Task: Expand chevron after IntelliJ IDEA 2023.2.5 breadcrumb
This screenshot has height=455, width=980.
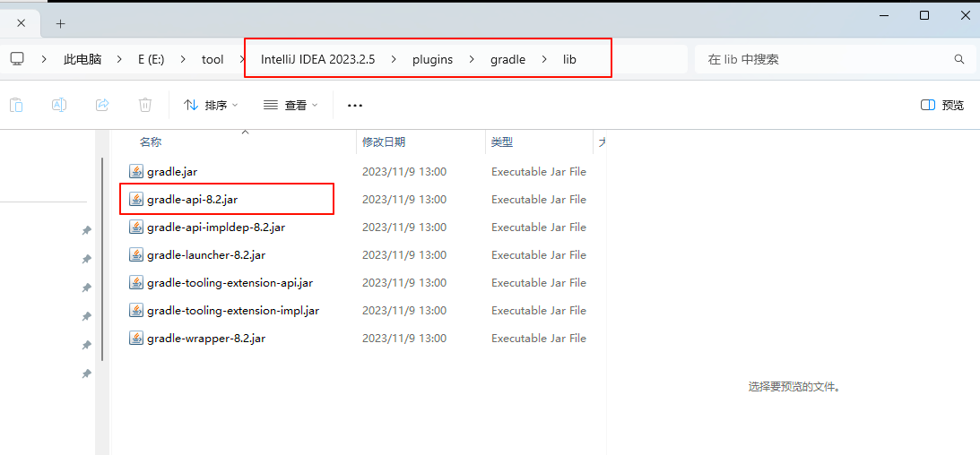Action: [393, 60]
